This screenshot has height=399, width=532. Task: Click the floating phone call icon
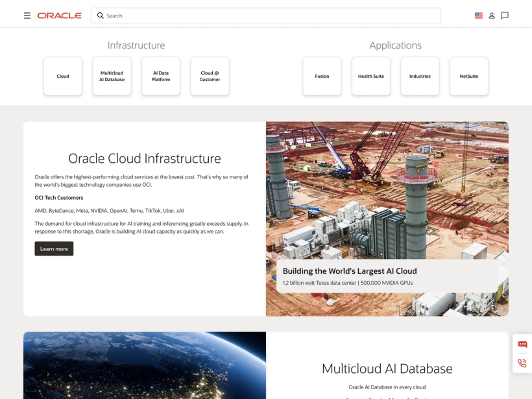522,363
